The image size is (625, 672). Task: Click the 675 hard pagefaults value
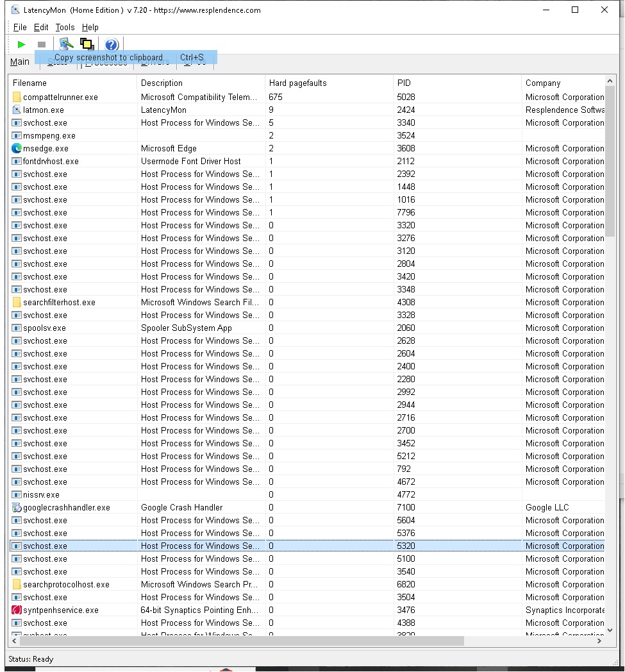click(x=276, y=97)
